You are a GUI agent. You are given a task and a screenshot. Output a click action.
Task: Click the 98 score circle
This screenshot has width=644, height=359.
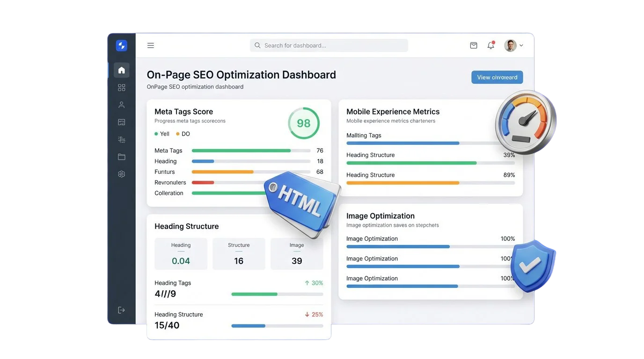pos(304,123)
